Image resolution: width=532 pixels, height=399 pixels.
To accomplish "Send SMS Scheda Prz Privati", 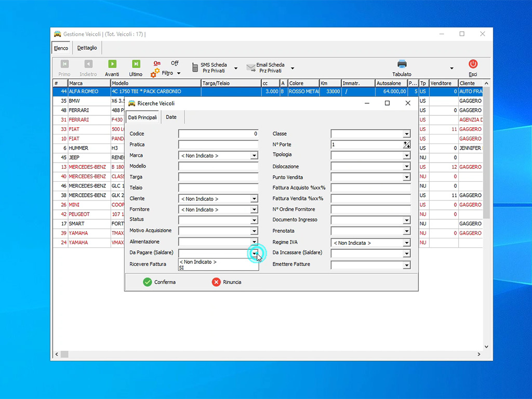I will pyautogui.click(x=210, y=68).
